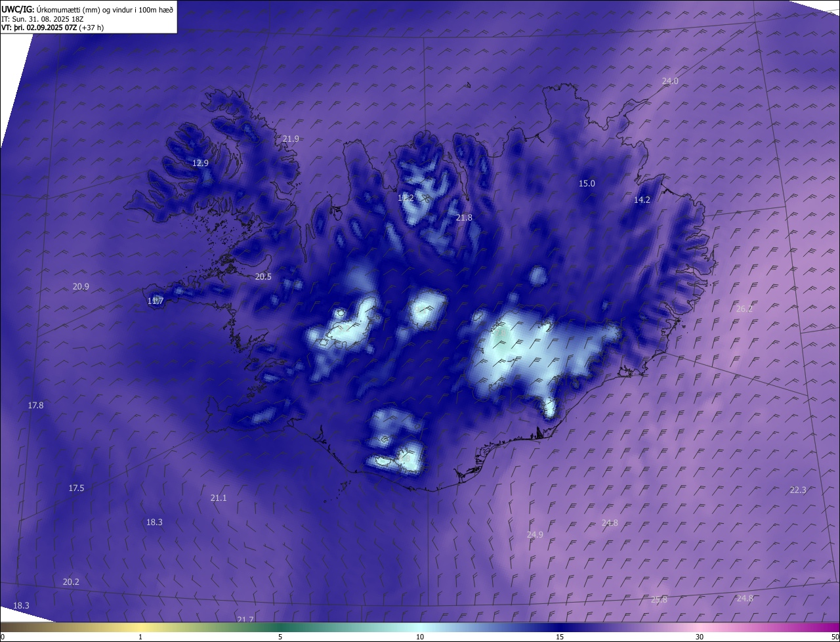Viewport: 840px width, 642px height.
Task: Click the 11.7 value label
Action: pos(156,301)
